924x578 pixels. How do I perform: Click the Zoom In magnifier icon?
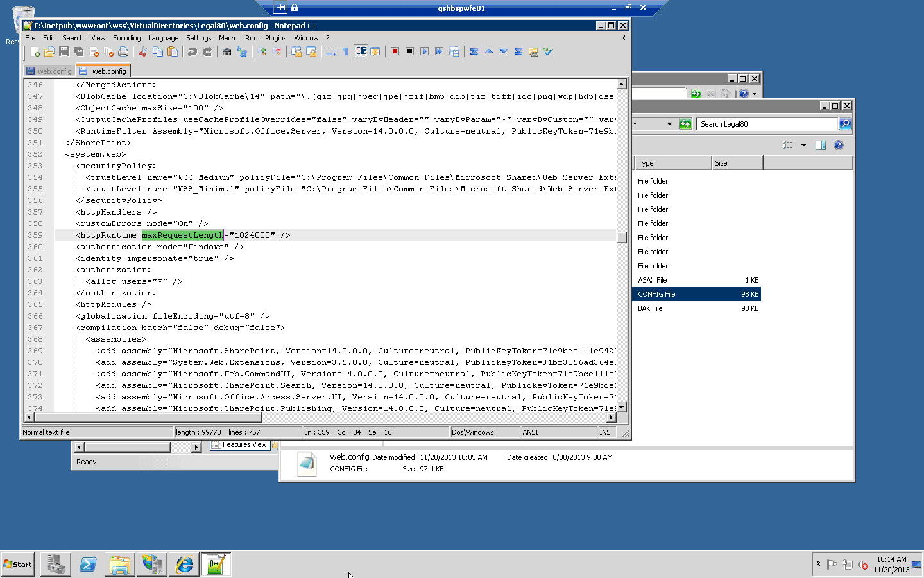coord(262,51)
